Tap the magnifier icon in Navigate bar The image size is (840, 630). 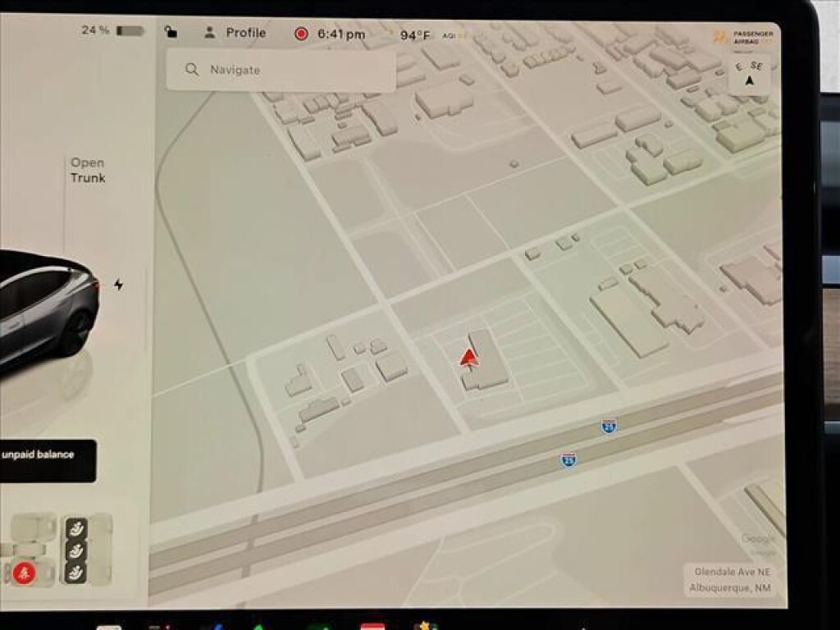(x=192, y=69)
